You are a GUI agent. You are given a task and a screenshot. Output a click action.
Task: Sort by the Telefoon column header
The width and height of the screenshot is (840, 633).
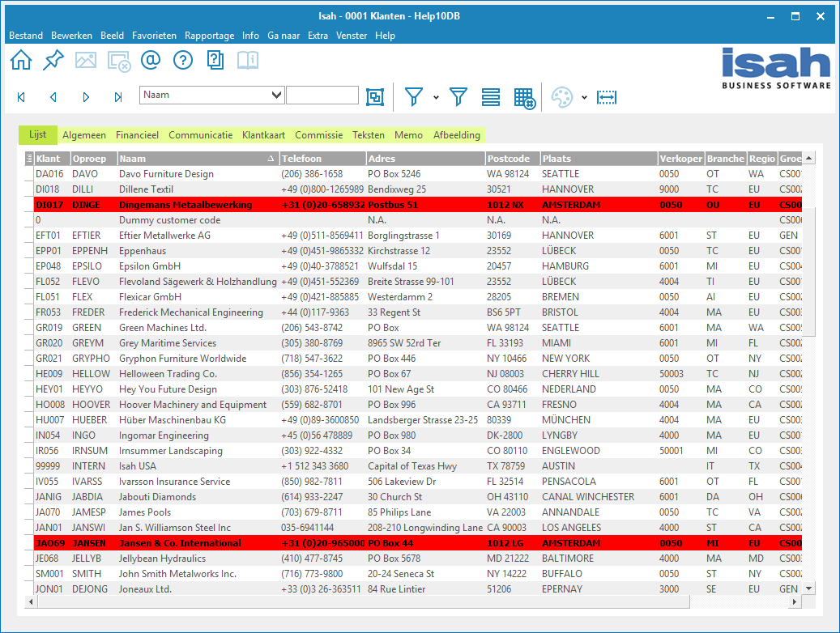[323, 159]
